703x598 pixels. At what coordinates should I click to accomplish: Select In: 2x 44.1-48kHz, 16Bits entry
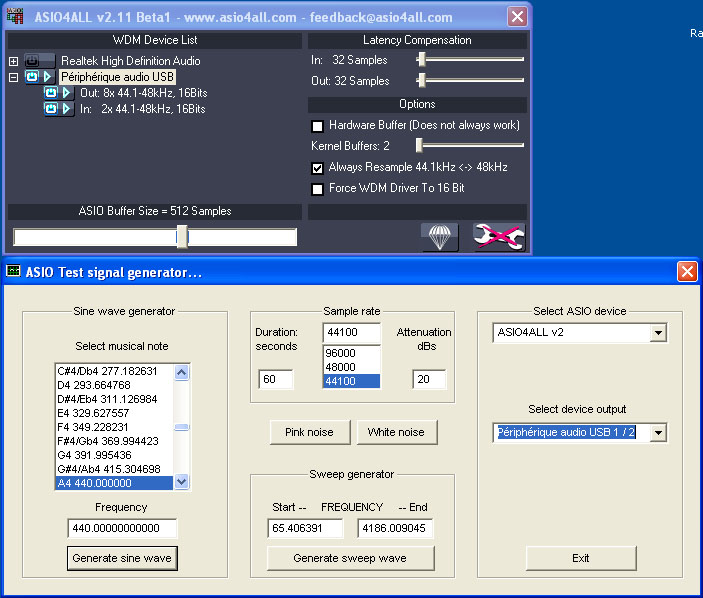pyautogui.click(x=143, y=109)
